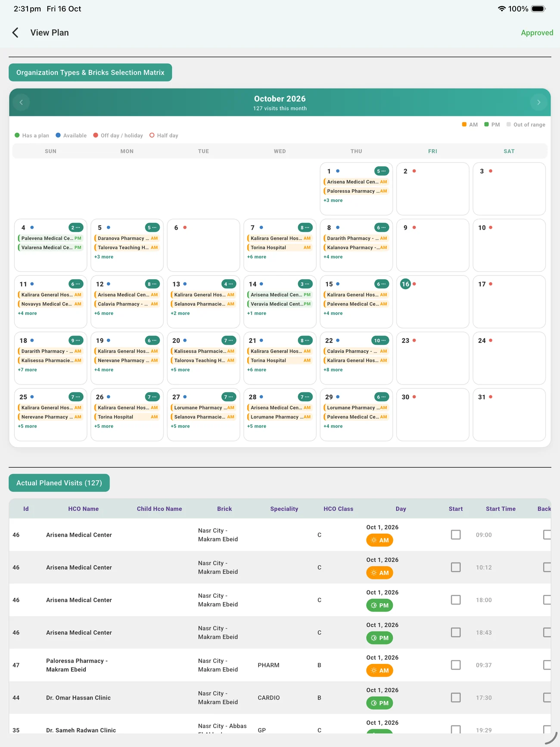Tap the AM badge in the 09:00 Arisena row
Viewport: 560px width, 747px height.
(x=380, y=540)
